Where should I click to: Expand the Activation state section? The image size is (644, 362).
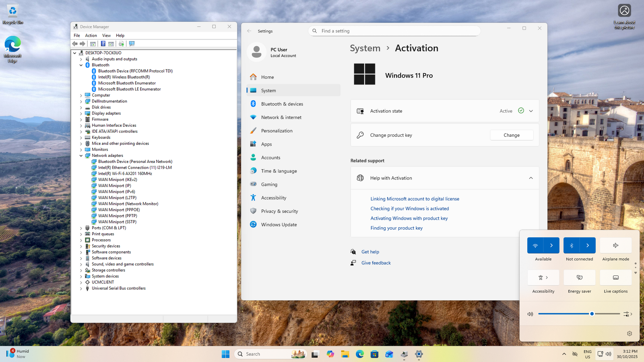pos(531,111)
